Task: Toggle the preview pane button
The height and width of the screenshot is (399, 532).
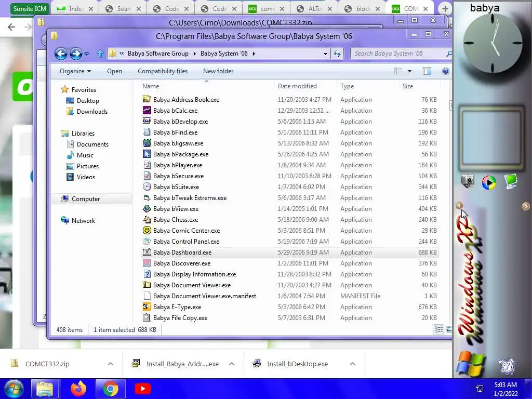Action: click(x=427, y=71)
